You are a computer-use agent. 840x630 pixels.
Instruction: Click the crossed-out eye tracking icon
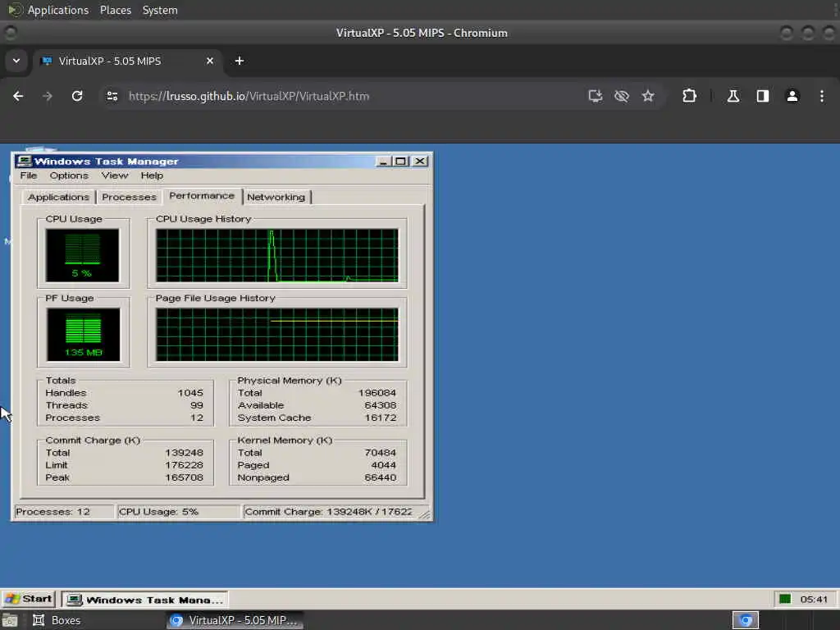(622, 96)
